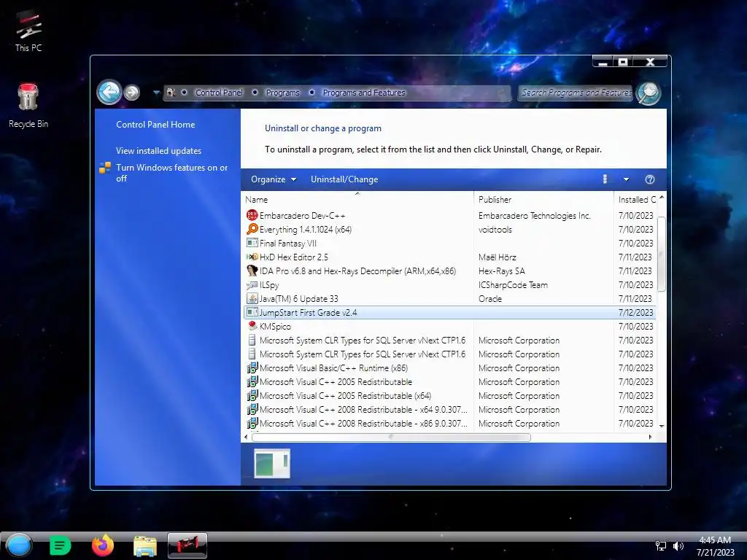The width and height of the screenshot is (747, 560).
Task: Launch Firefox from the taskbar
Action: [x=103, y=545]
